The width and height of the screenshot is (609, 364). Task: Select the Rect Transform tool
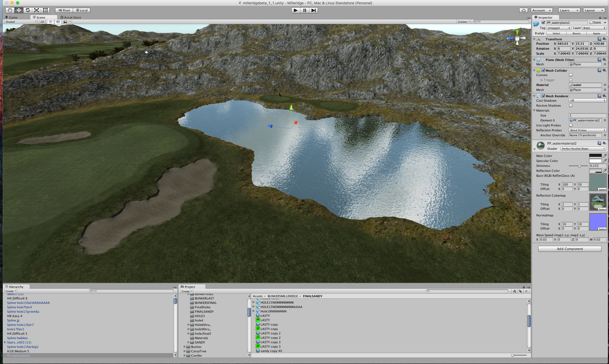tap(45, 10)
